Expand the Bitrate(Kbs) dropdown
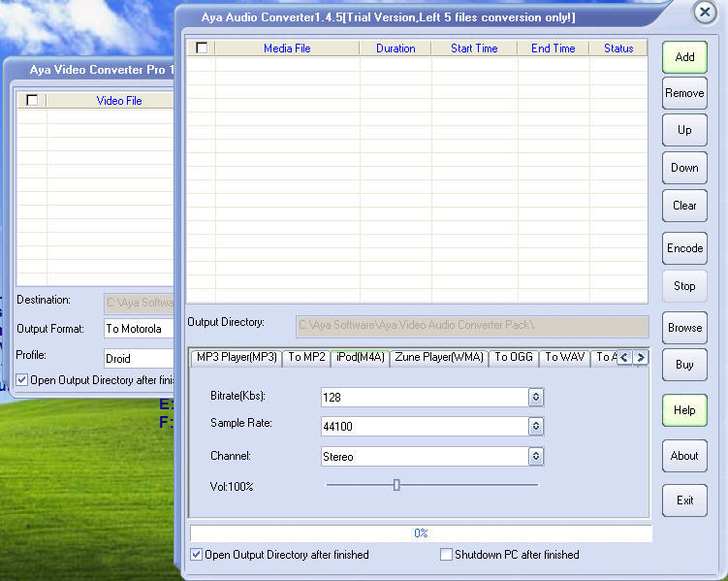The width and height of the screenshot is (728, 581). (536, 397)
